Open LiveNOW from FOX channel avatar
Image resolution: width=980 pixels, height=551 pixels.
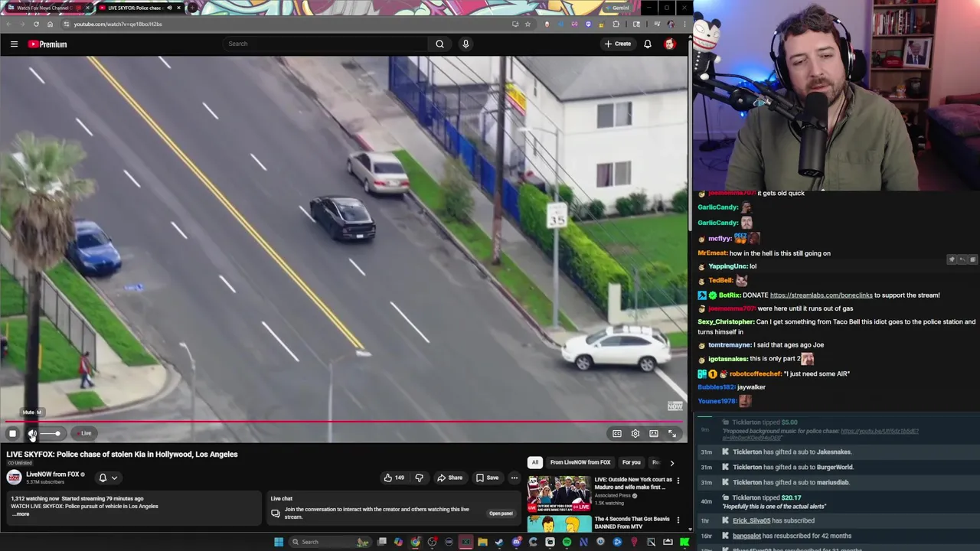click(x=14, y=478)
